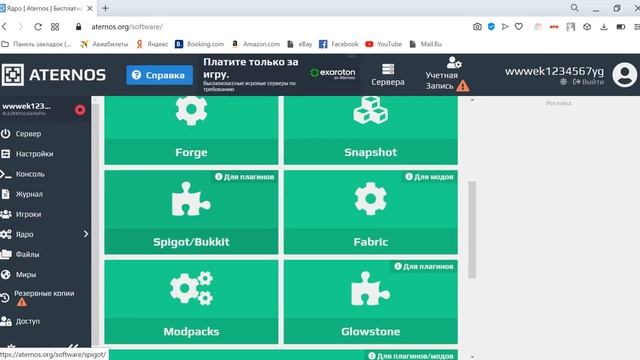Open the Forge software tile

(x=191, y=130)
